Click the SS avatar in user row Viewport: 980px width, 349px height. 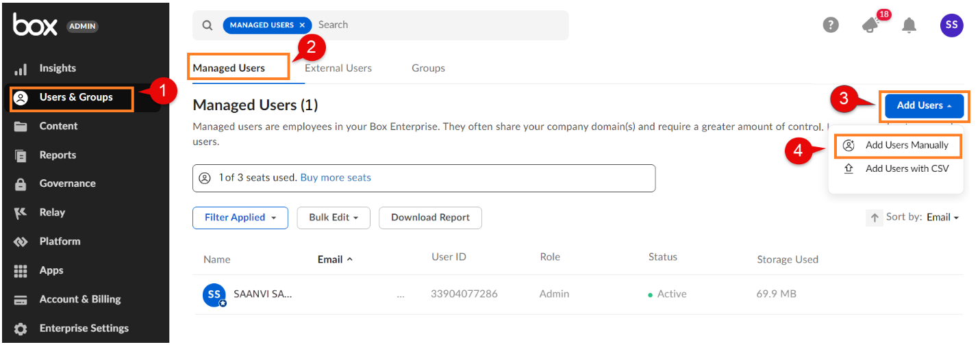(214, 294)
